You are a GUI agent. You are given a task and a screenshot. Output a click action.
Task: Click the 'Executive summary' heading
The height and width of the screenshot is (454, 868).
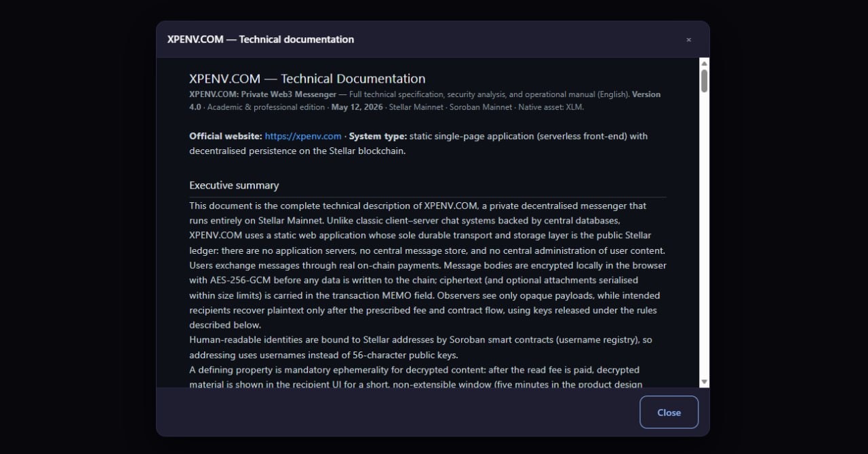coord(234,185)
